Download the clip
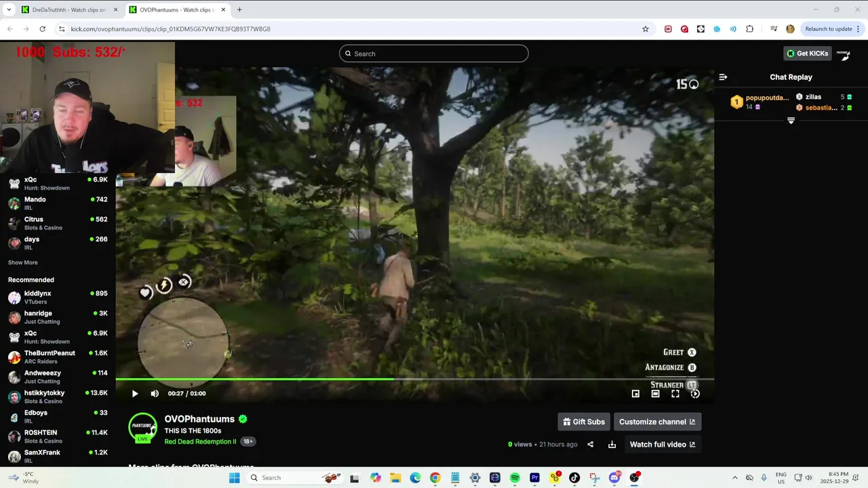Screen dimensions: 868x488 pyautogui.click(x=612, y=445)
